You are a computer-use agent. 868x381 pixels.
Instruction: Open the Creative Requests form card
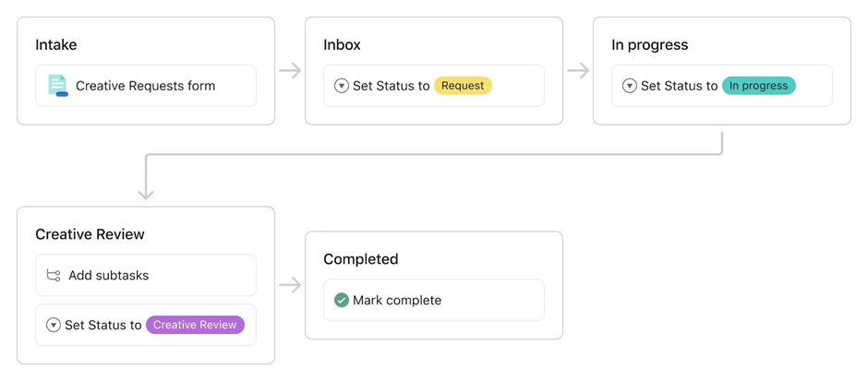click(x=146, y=86)
